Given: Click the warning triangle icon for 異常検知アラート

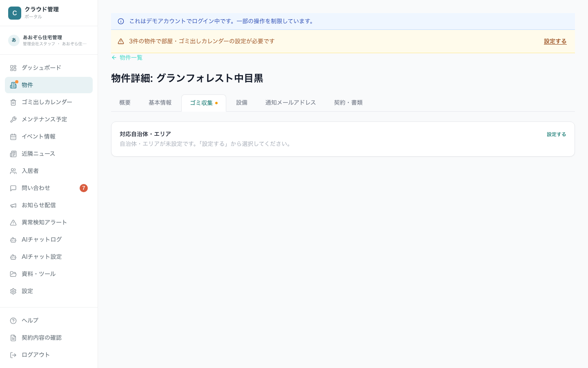Looking at the screenshot, I should click(x=13, y=222).
